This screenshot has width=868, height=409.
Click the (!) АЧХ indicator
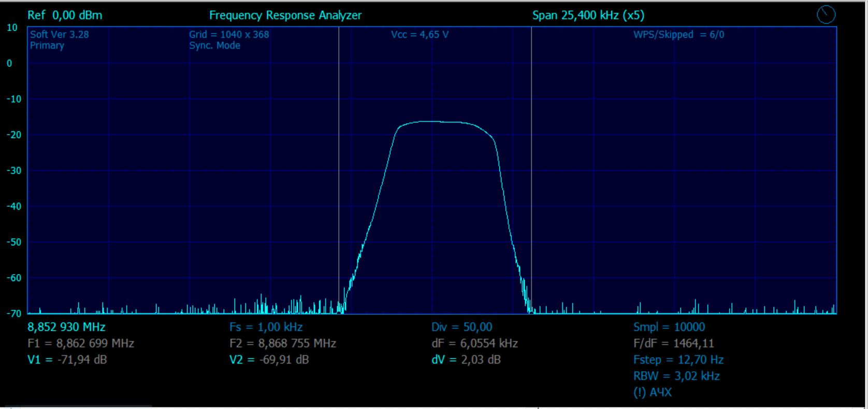652,392
